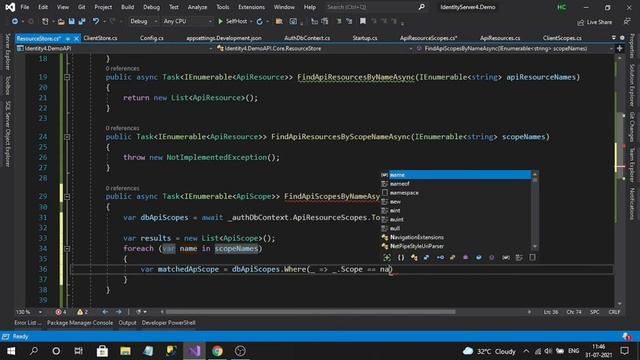Switch to the appsettings.Development.json tab
The width and height of the screenshot is (640, 360).
tap(224, 38)
